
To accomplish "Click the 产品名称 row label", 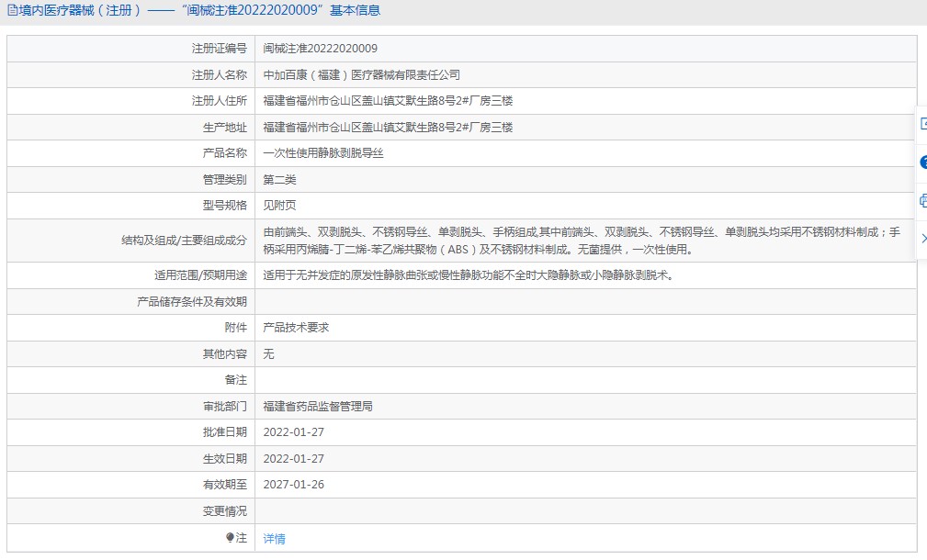I will 225,153.
